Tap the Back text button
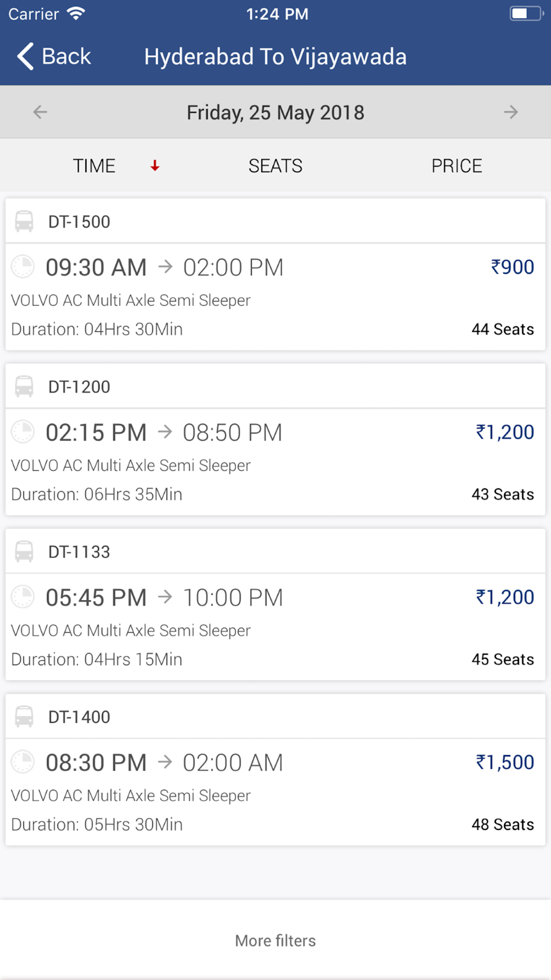Viewport: 551px width, 980px height. click(66, 56)
